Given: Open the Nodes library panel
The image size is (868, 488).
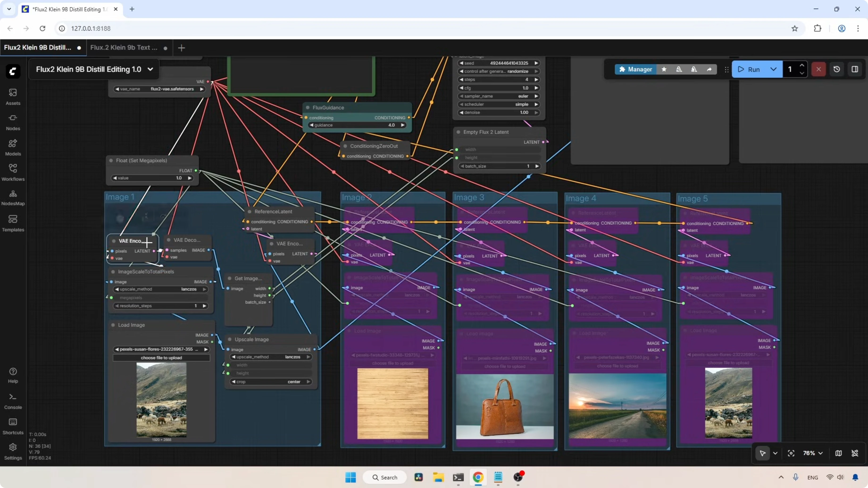Looking at the screenshot, I should tap(13, 122).
